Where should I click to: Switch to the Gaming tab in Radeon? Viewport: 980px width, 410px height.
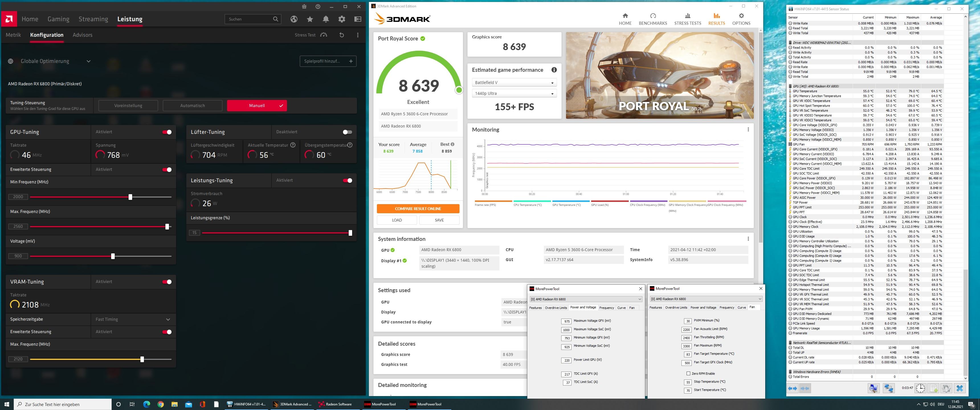[x=58, y=19]
